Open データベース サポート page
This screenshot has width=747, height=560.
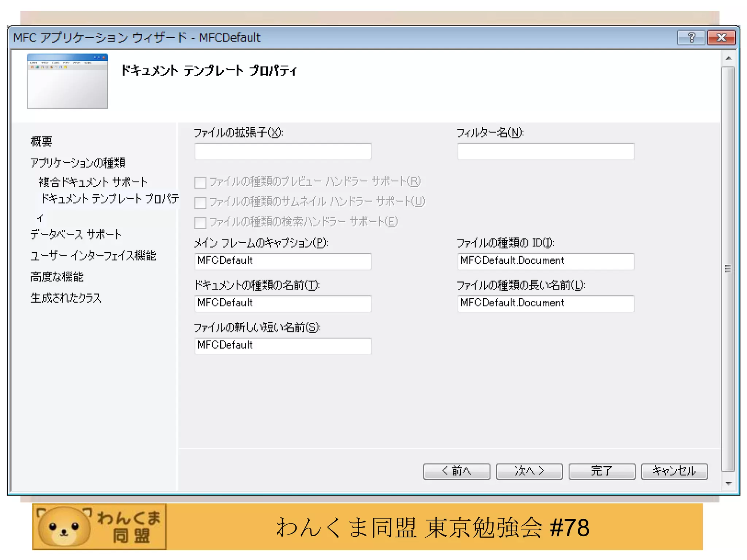point(76,234)
